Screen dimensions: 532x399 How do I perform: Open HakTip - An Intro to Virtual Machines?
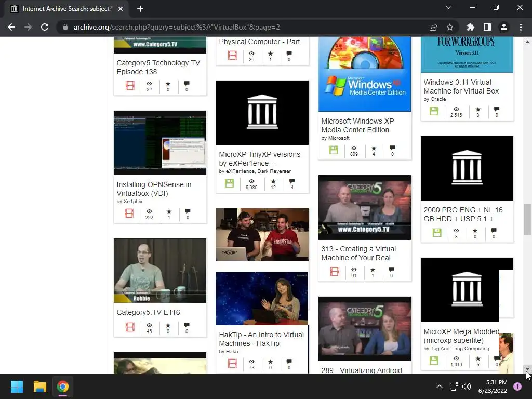click(261, 339)
